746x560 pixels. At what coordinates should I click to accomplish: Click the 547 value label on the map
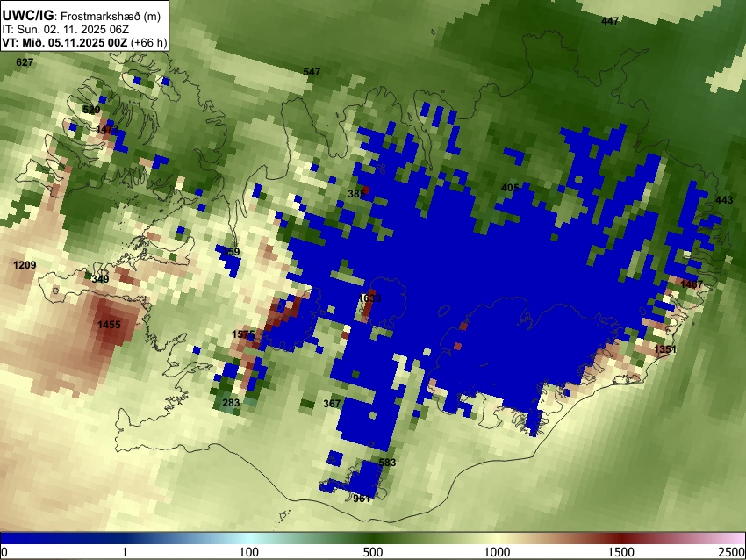[312, 72]
